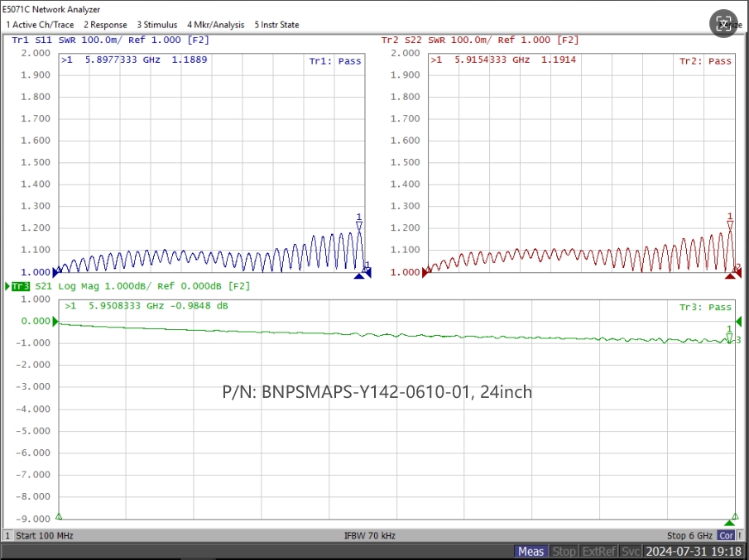This screenshot has width=749, height=560.
Task: Click the Tr3: Pass limit result
Action: (705, 308)
